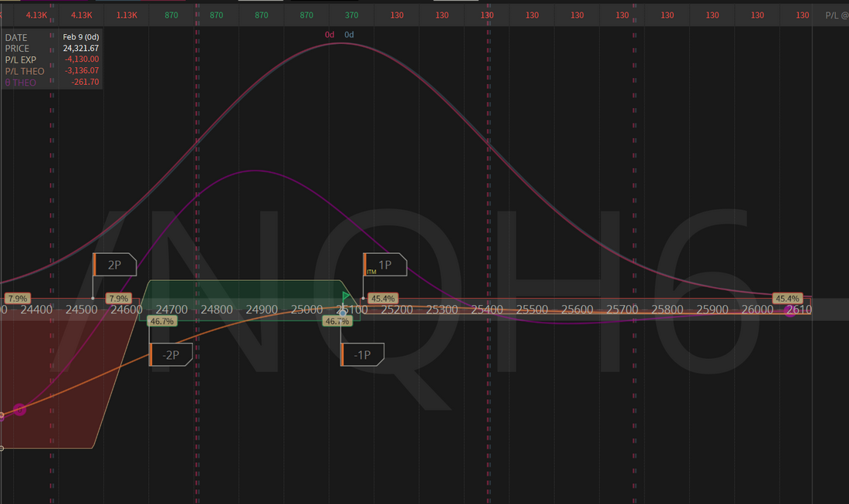Click the 25500 price axis label

click(532, 310)
